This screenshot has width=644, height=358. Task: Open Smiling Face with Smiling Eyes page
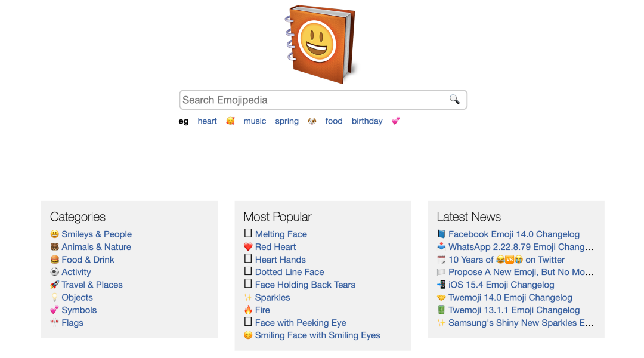point(317,335)
